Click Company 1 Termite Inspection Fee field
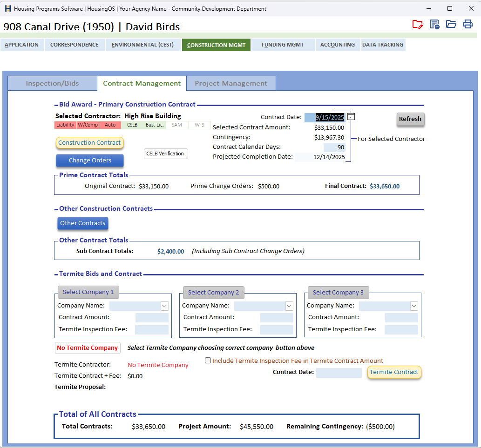Image resolution: width=481 pixels, height=448 pixels. click(152, 330)
